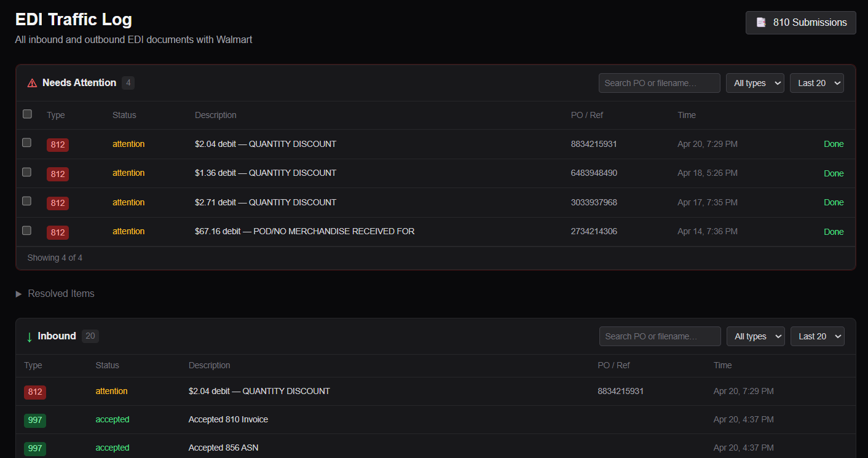Open the 810 Submissions page
This screenshot has height=458, width=868.
click(x=800, y=22)
